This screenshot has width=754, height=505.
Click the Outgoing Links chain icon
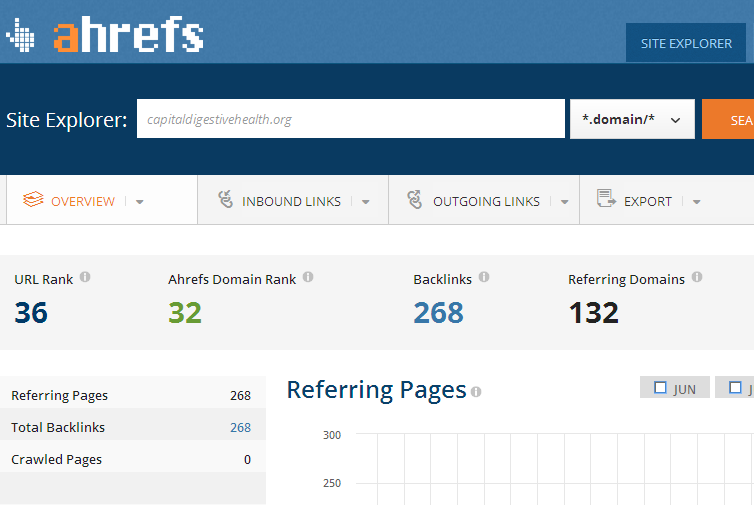415,199
